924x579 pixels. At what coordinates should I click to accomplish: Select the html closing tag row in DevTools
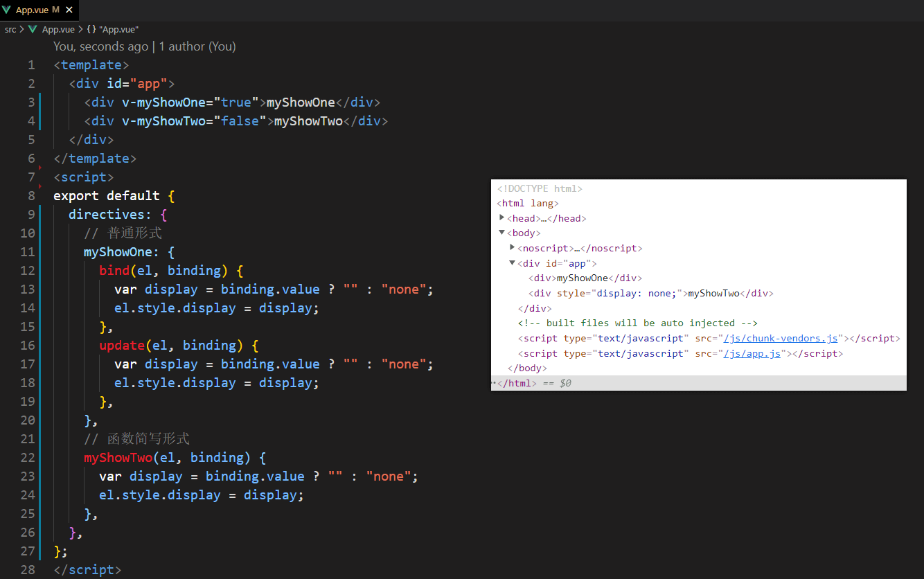[698, 383]
